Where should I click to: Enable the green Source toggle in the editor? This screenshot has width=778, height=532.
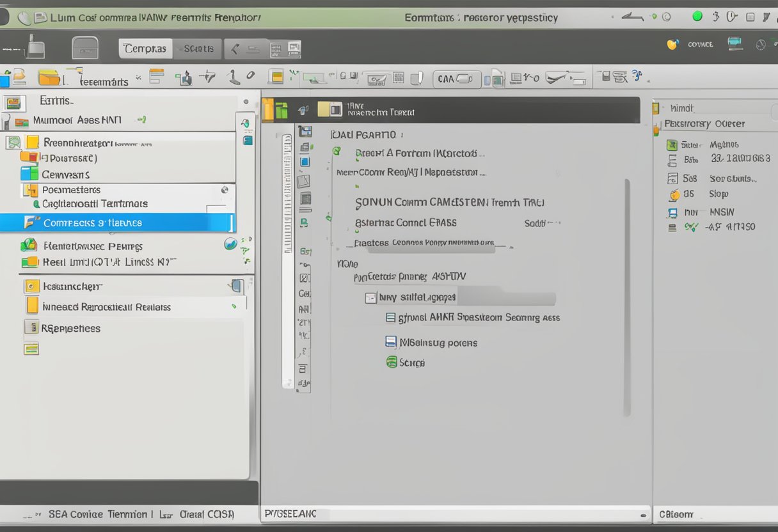click(x=391, y=363)
